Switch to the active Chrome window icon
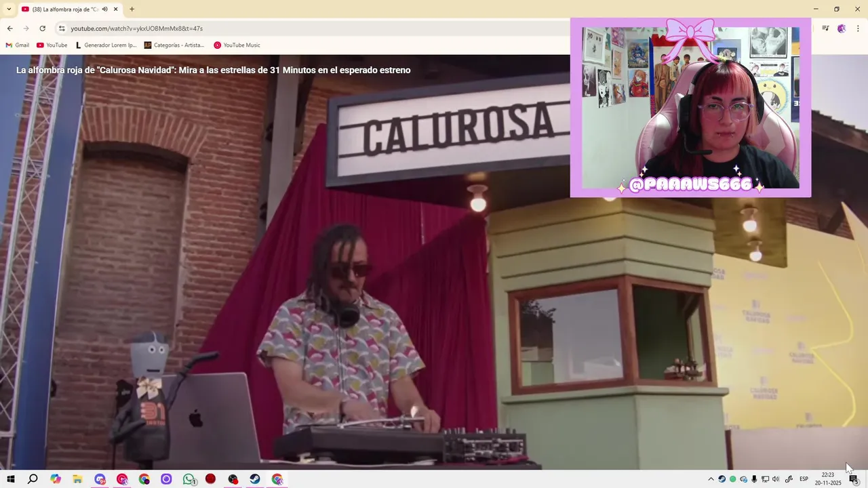The image size is (868, 488). click(x=277, y=479)
